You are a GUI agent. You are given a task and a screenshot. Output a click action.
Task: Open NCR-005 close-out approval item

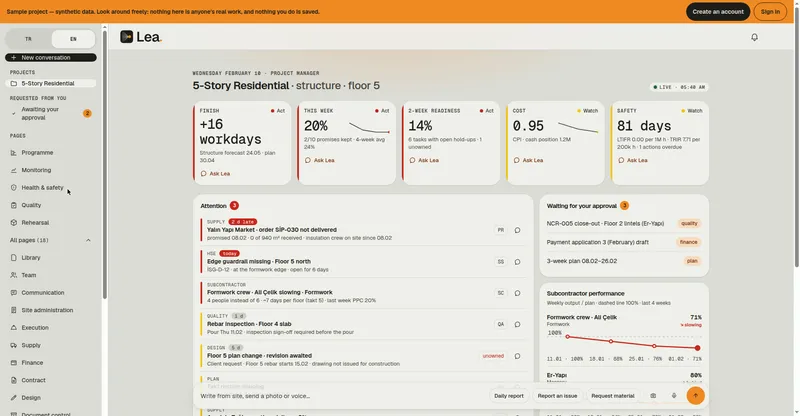(624, 224)
